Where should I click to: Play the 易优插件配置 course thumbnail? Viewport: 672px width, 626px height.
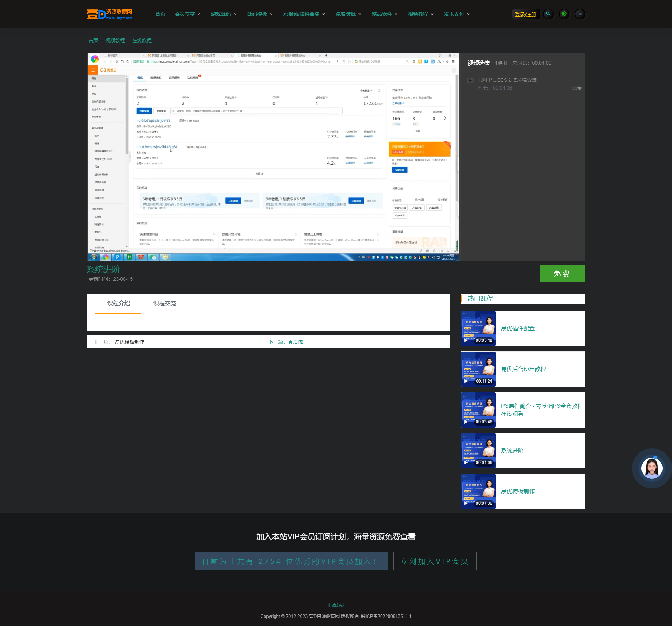[478, 328]
